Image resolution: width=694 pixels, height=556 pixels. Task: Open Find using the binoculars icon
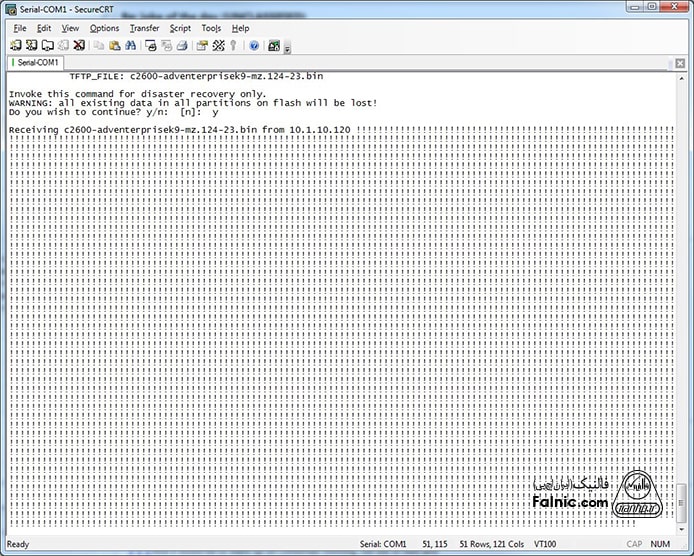tap(132, 46)
